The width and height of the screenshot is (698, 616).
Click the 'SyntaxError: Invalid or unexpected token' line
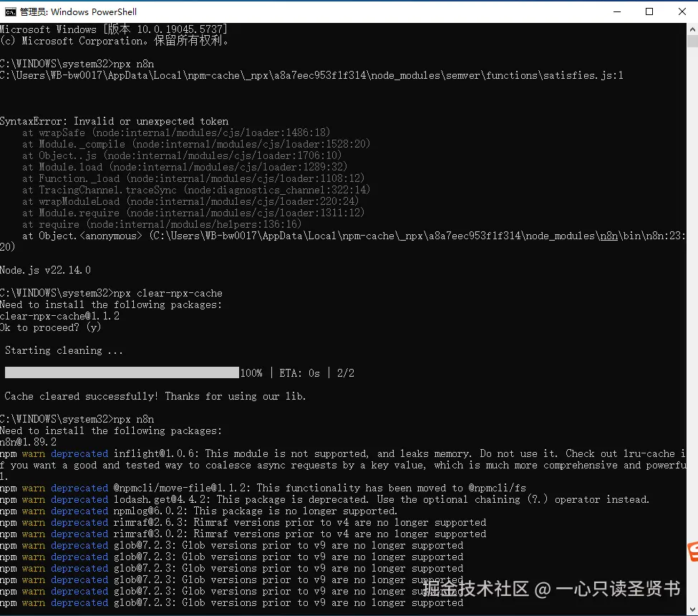[114, 121]
